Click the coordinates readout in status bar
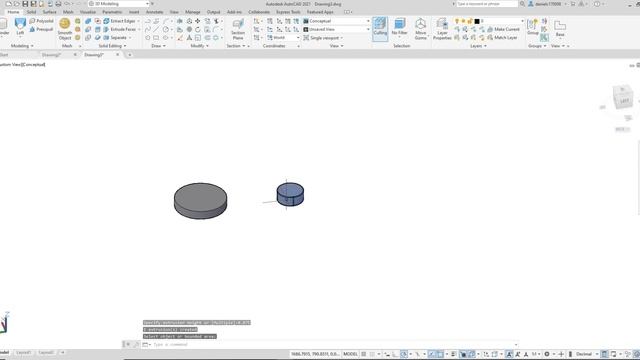Image resolution: width=640 pixels, height=360 pixels. [x=315, y=354]
